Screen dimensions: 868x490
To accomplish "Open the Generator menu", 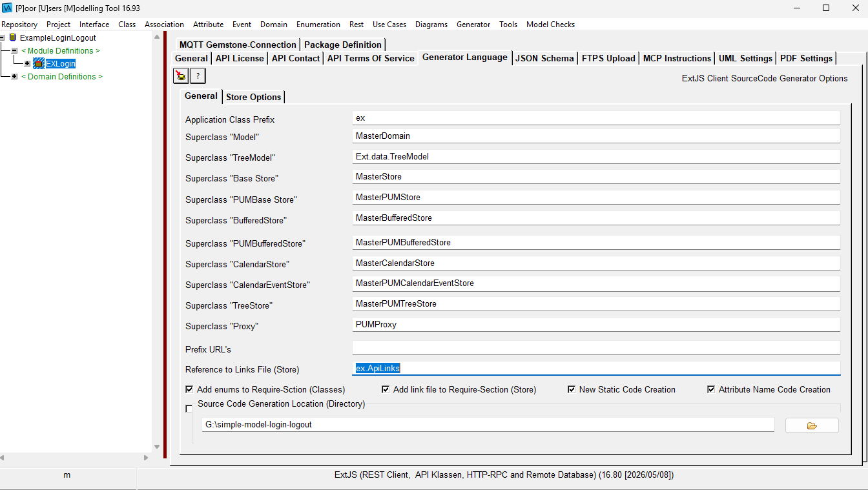I will (473, 24).
